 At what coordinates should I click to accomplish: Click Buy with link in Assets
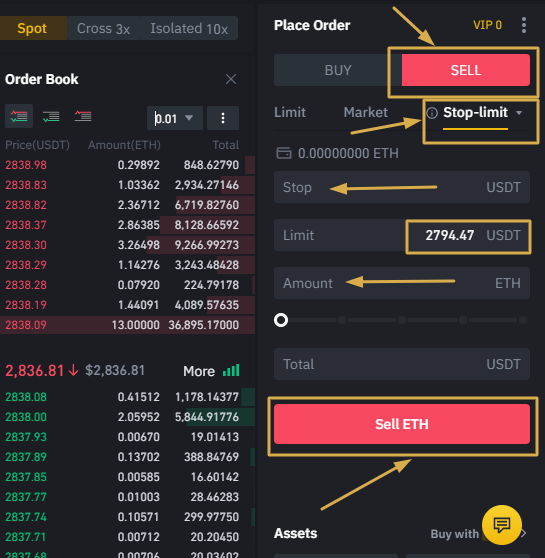[x=455, y=534]
